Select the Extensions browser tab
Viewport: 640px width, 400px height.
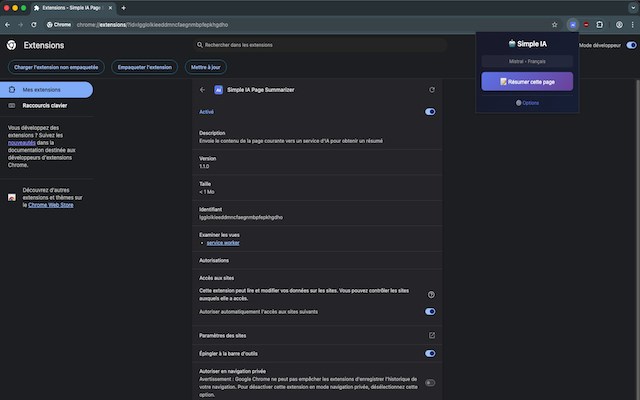point(73,8)
